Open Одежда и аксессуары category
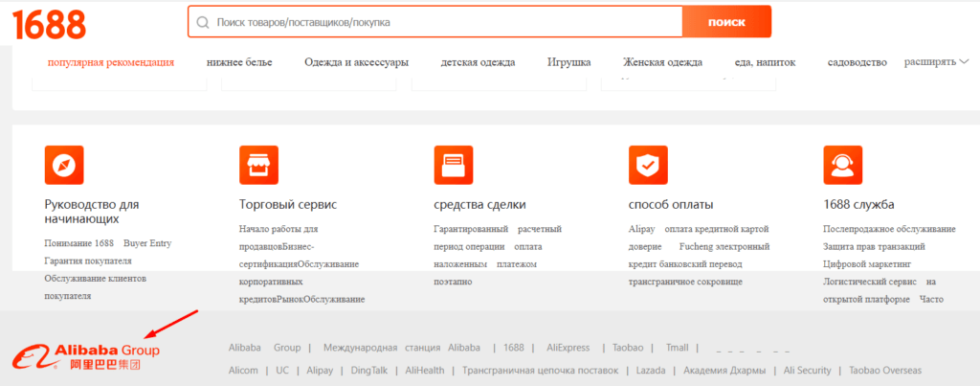The image size is (980, 386). (357, 62)
